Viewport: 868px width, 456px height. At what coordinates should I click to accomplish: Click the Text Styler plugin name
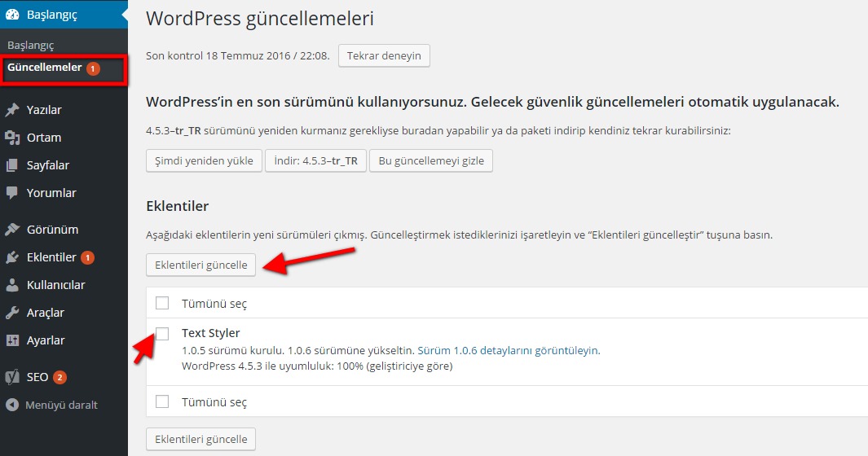pyautogui.click(x=210, y=333)
